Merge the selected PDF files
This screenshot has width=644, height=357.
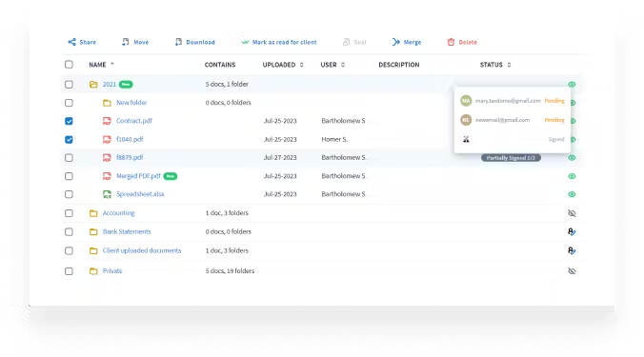(x=407, y=42)
